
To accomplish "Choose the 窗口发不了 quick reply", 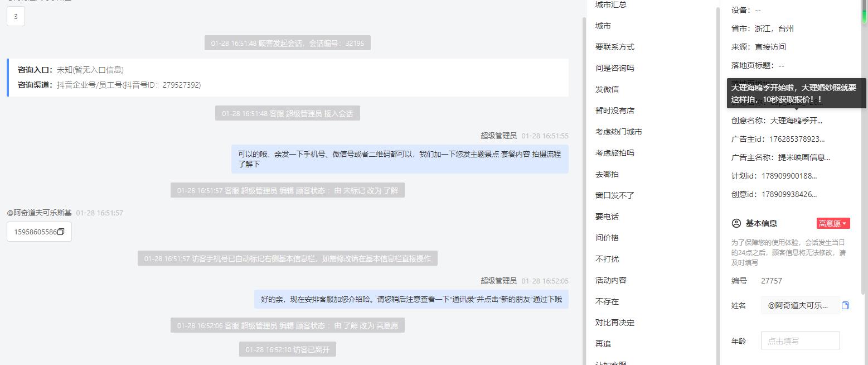I will coord(615,195).
